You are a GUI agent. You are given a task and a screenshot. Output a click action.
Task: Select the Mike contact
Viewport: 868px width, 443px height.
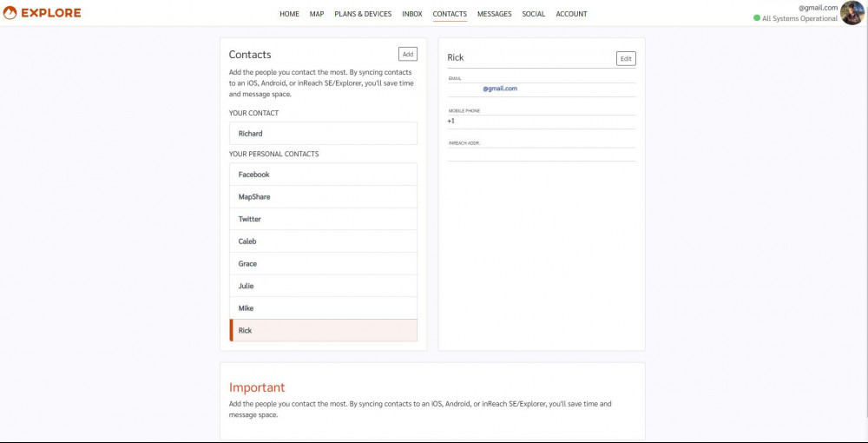[323, 307]
